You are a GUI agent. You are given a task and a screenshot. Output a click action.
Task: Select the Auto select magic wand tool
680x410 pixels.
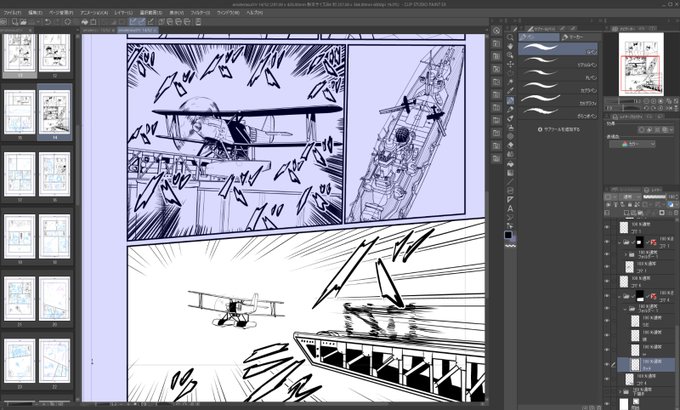(510, 82)
